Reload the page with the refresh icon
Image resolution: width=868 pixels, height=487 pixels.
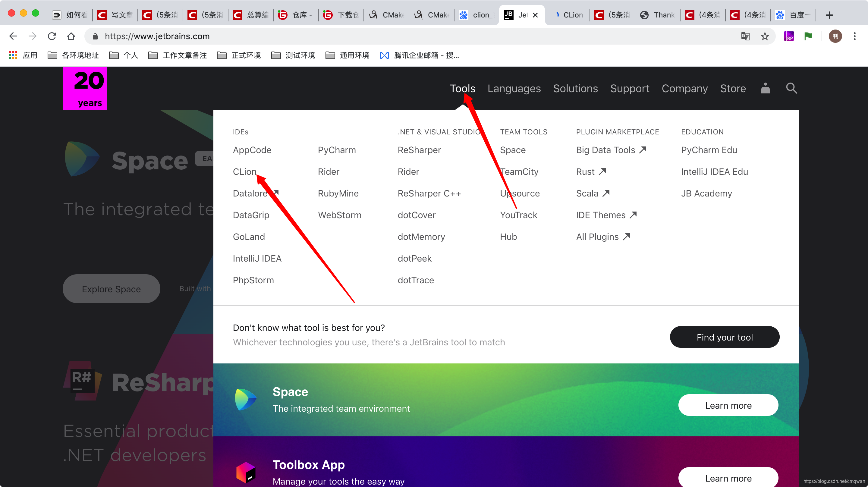pos(52,36)
